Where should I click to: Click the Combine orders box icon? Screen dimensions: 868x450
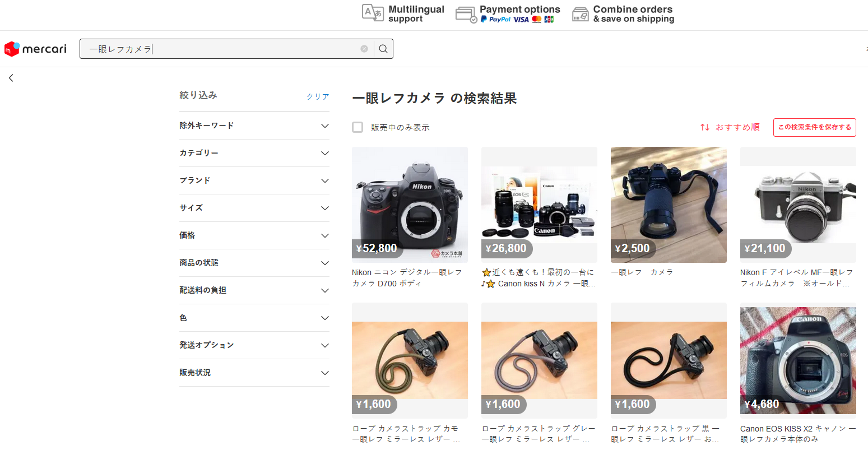coord(581,15)
